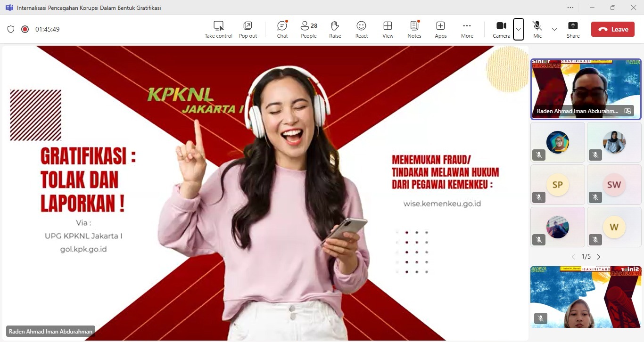
Task: Open the Camera options dropdown
Action: 519,29
